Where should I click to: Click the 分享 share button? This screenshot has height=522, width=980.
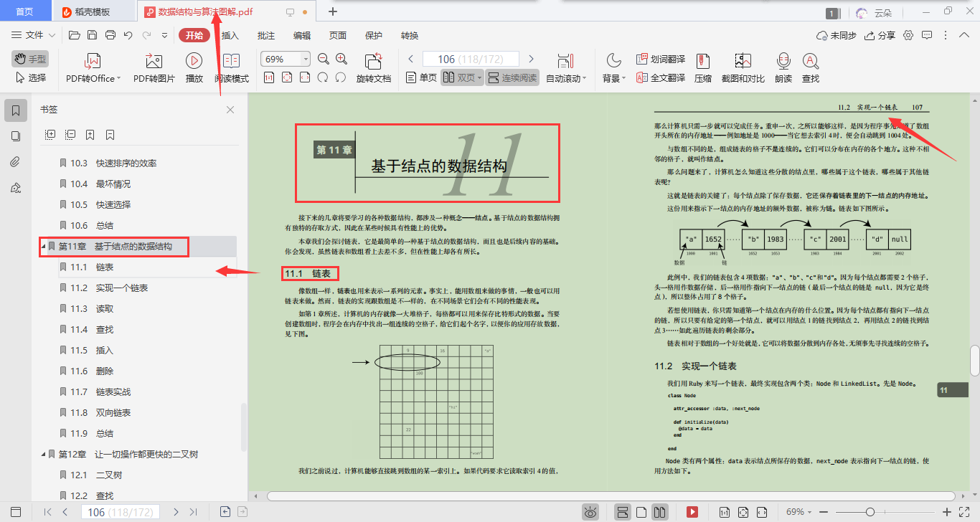[x=880, y=35]
